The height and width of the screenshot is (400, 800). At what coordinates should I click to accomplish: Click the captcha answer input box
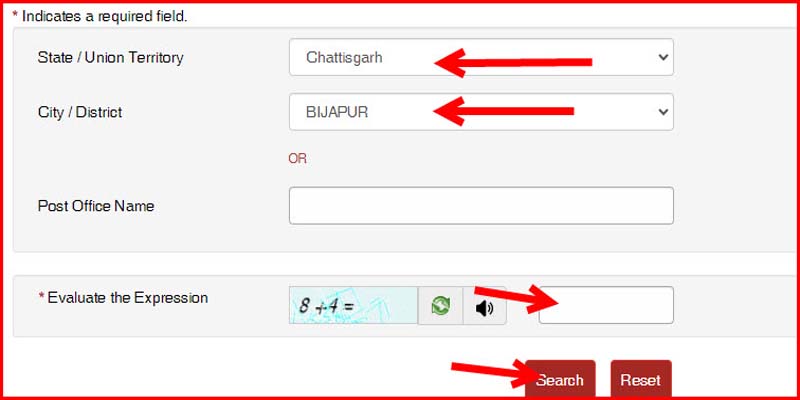(x=606, y=305)
